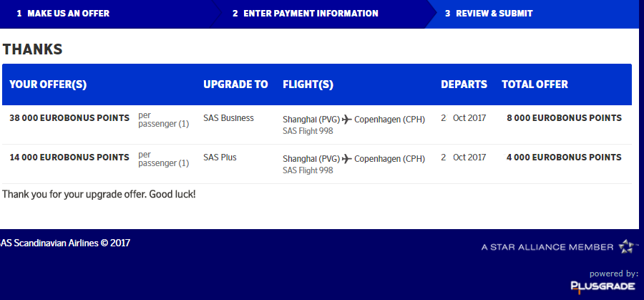Viewport: 644px width, 300px height.
Task: Click the Flight(s) column header
Action: (x=308, y=84)
